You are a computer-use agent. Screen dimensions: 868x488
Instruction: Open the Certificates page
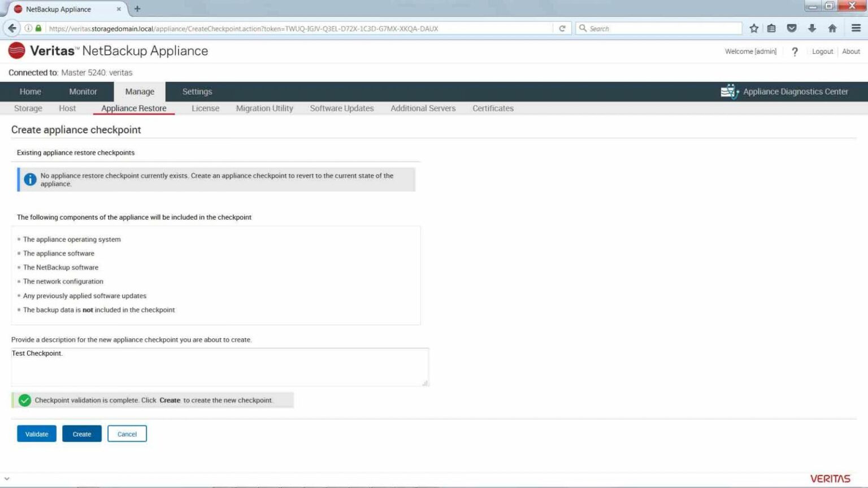tap(493, 108)
